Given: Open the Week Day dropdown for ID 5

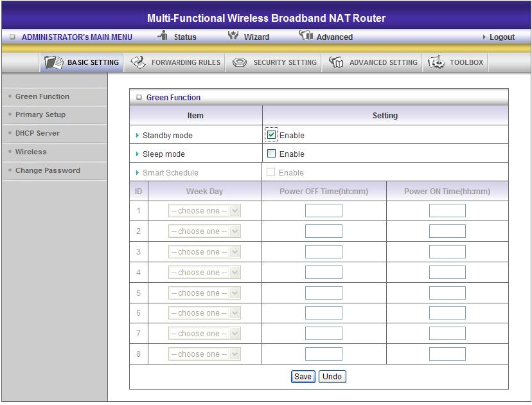Looking at the screenshot, I should (x=204, y=293).
